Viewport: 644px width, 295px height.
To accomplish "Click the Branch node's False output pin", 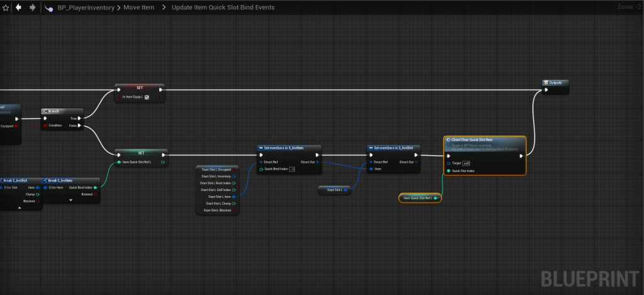I will (79, 125).
